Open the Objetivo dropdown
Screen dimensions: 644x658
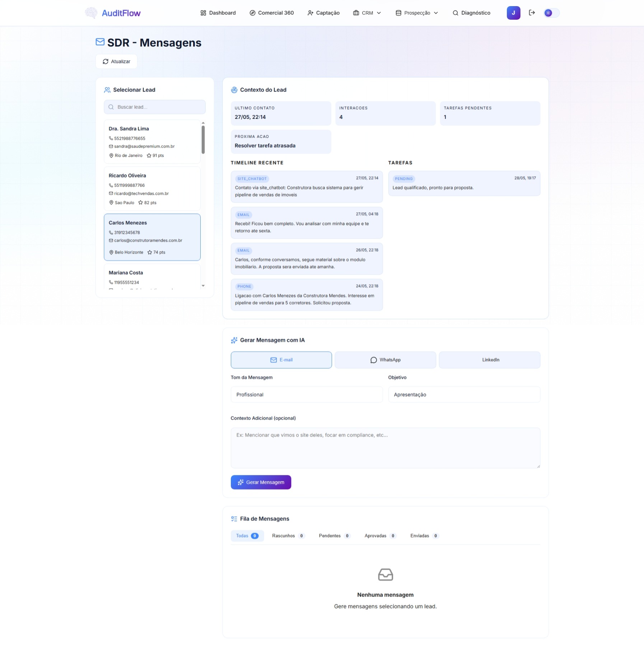[464, 395]
